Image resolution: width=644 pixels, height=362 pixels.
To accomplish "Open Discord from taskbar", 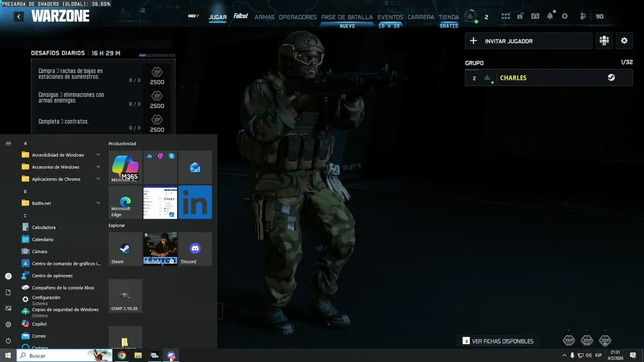I will (x=171, y=355).
